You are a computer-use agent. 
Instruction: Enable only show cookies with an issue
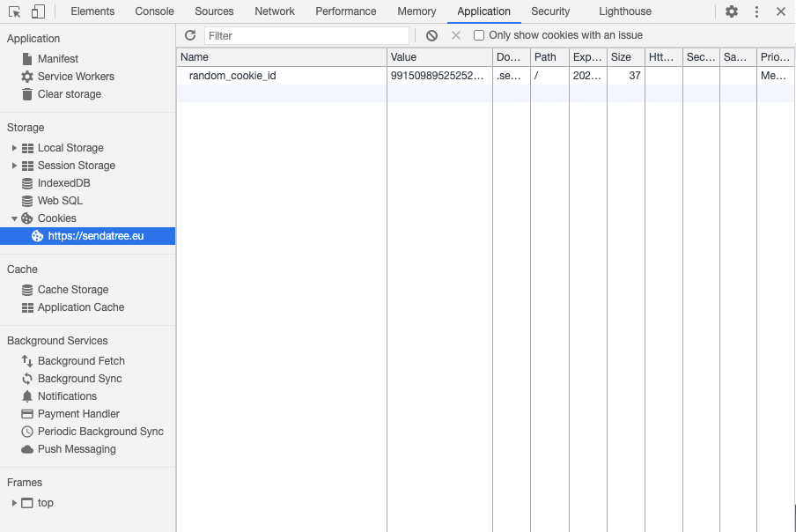(479, 35)
